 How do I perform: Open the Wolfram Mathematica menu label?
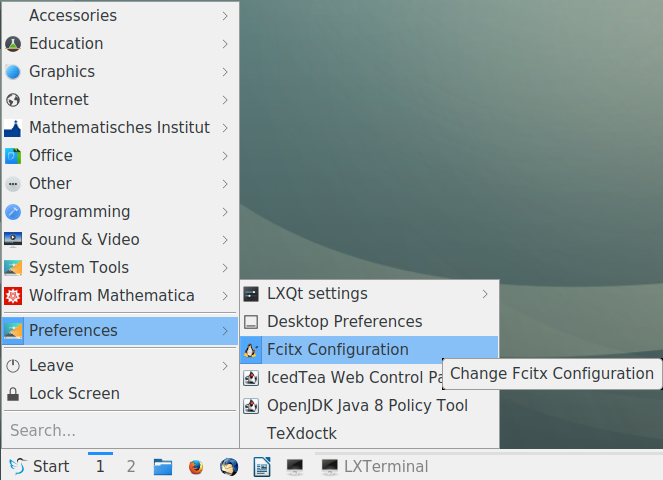tap(112, 296)
